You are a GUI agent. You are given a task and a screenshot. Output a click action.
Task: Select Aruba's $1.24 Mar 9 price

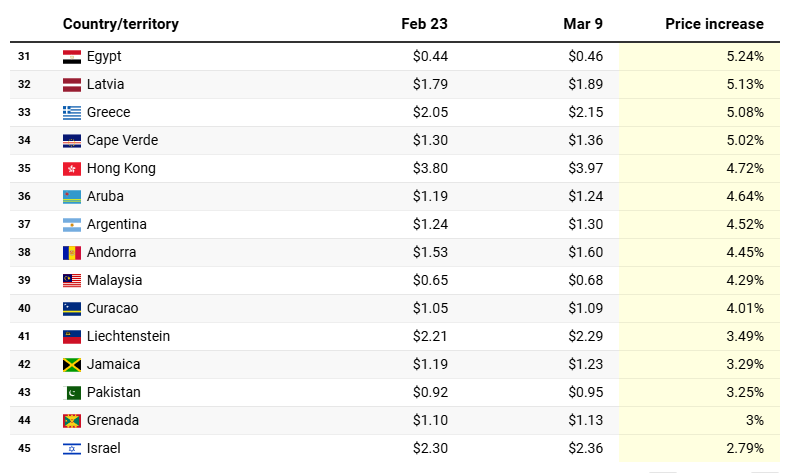point(585,196)
